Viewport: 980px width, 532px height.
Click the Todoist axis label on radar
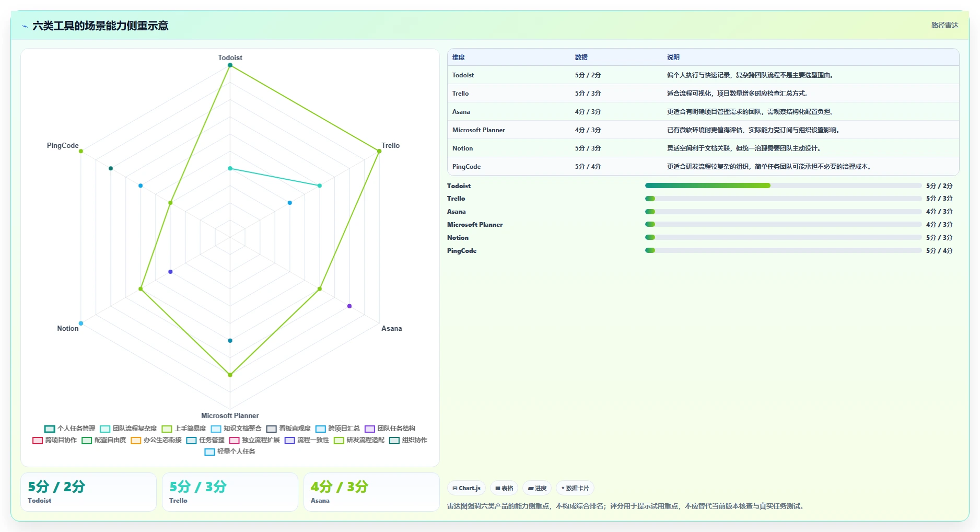(230, 58)
